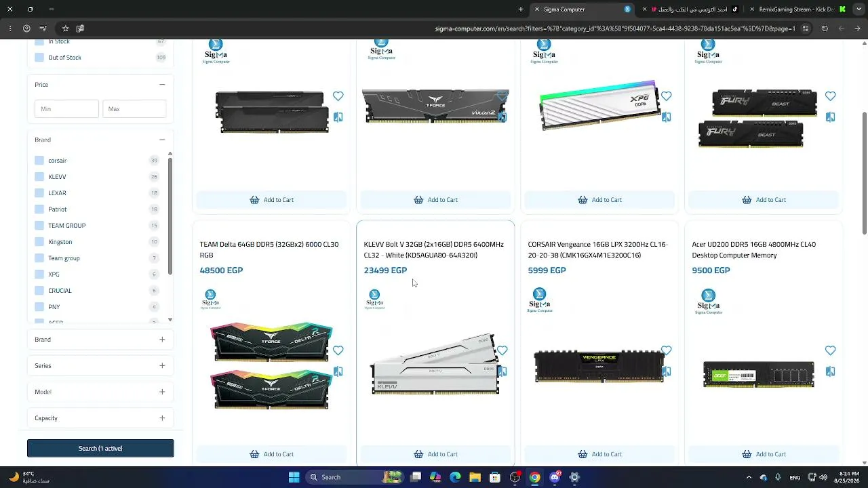Open Discord from the taskbar
Screen dimensions: 868x488
(x=555, y=477)
